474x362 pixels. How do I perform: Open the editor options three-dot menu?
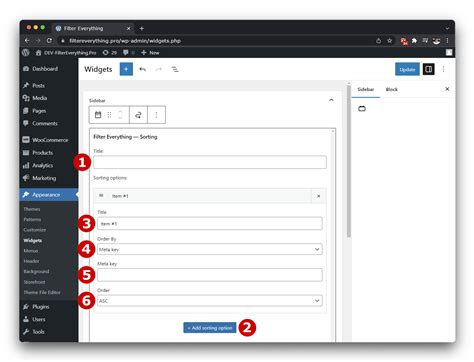443,69
